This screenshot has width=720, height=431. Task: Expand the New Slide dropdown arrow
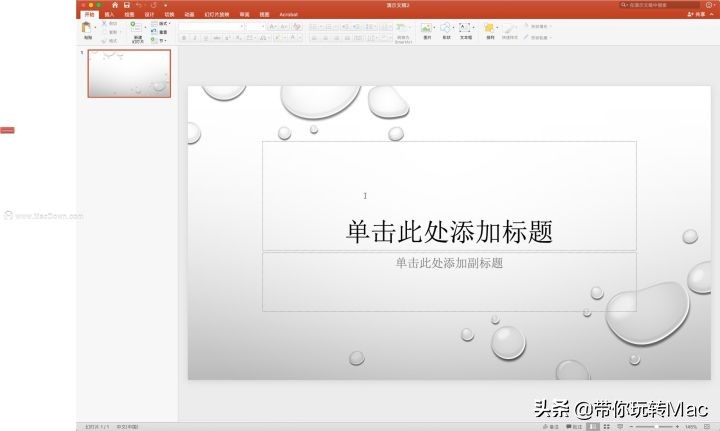click(x=146, y=28)
